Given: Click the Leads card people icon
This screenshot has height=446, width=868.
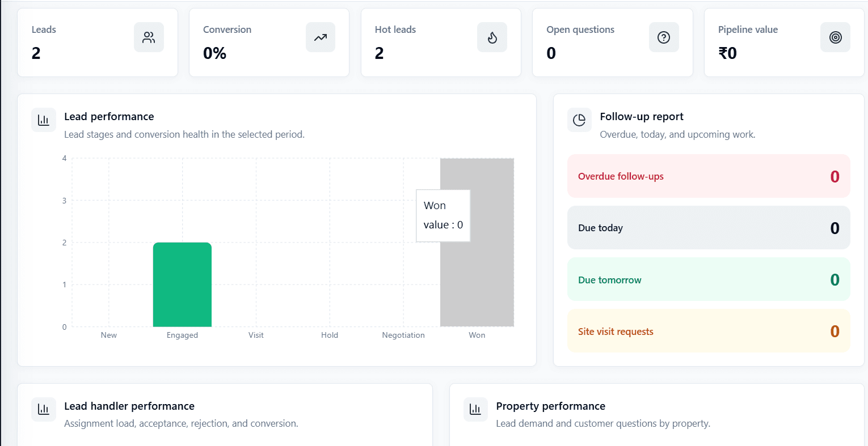Looking at the screenshot, I should point(149,37).
